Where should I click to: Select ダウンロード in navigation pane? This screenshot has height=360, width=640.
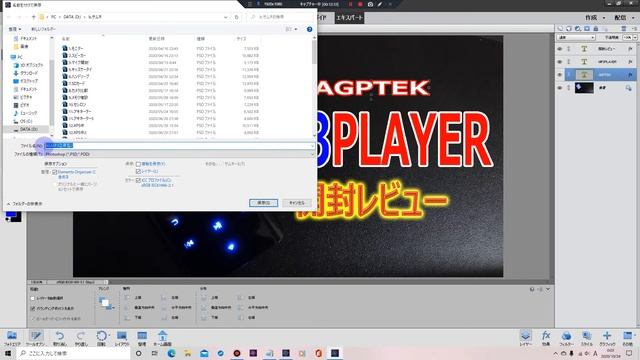(28, 73)
